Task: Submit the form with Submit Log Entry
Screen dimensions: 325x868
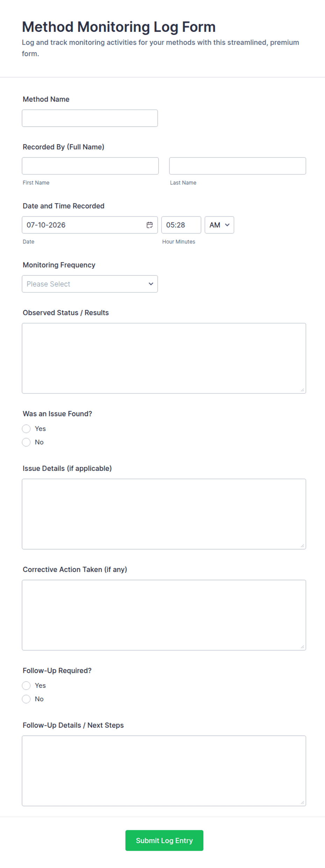Action: (164, 840)
